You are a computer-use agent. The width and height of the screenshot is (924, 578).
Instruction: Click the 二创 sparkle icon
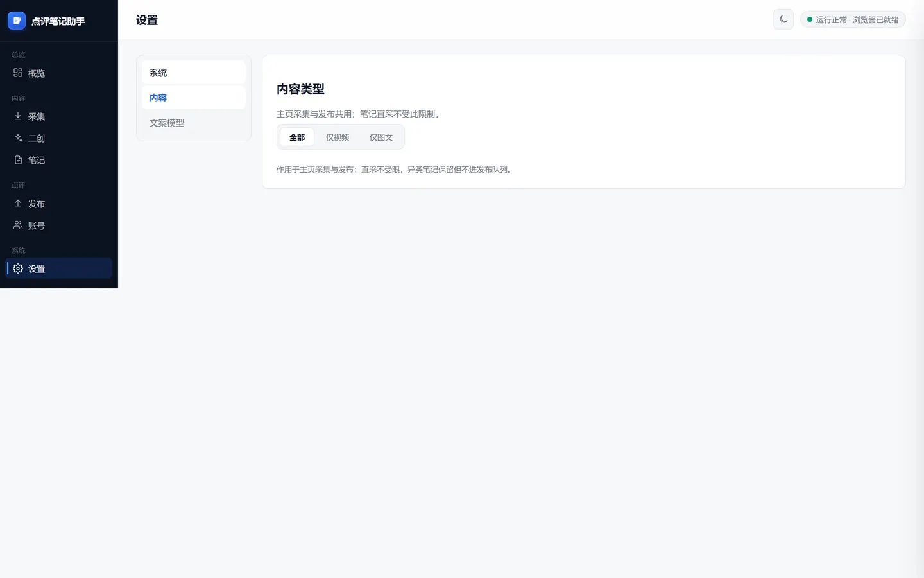18,138
